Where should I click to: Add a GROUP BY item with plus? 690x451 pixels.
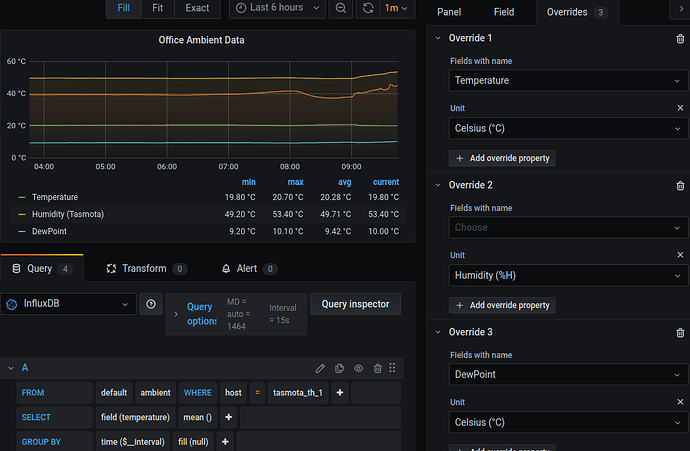point(225,441)
